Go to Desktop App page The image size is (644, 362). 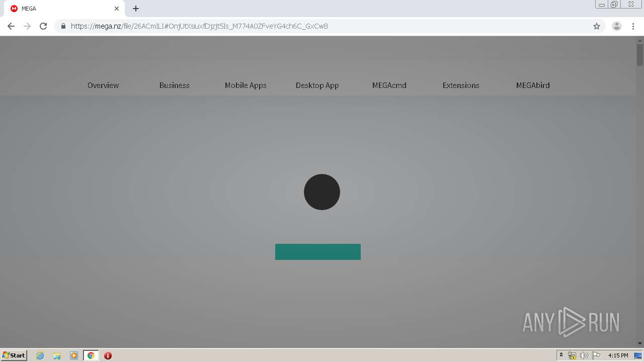click(x=317, y=85)
